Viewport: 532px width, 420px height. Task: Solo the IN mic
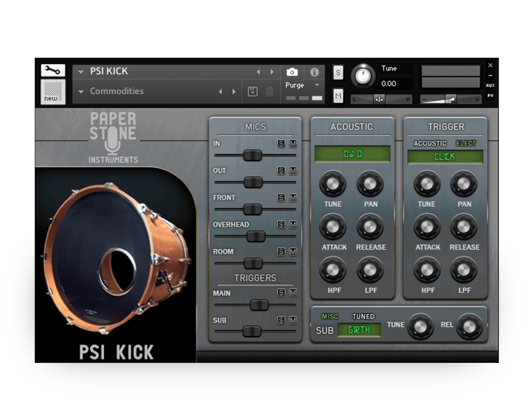tap(281, 143)
